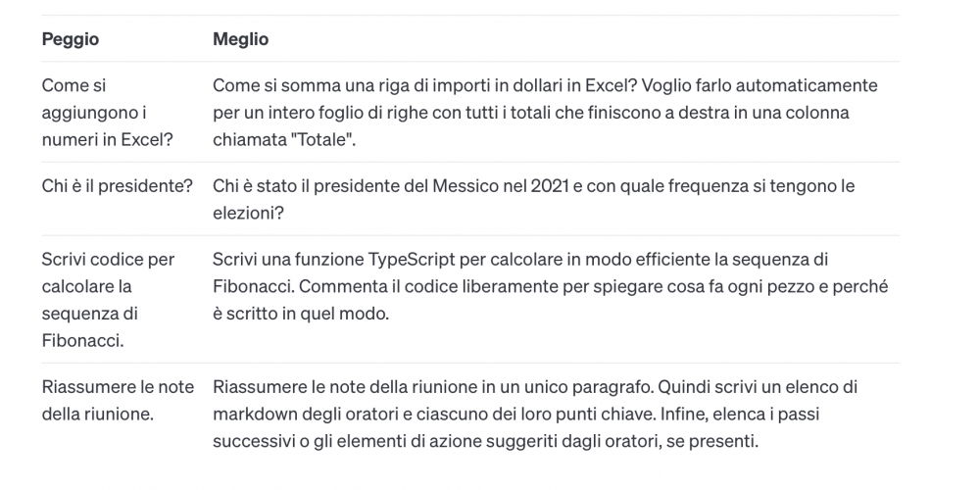The width and height of the screenshot is (980, 490).
Task: Click the TypeScript Fibonacci function prompt
Action: pyautogui.click(x=550, y=286)
